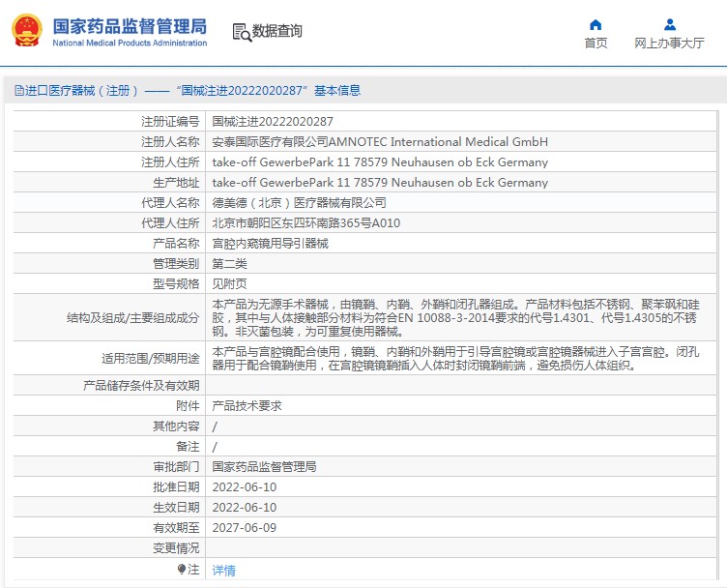Viewport: 727px width, 588px height.
Task: Select the 注册人住所 address value
Action: (x=380, y=162)
